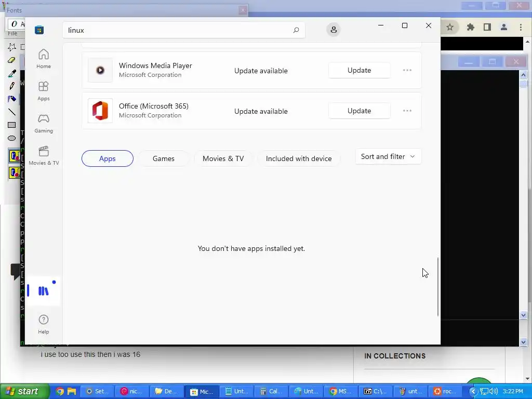
Task: Switch to the Movies & TV filter tab
Action: coord(223,158)
